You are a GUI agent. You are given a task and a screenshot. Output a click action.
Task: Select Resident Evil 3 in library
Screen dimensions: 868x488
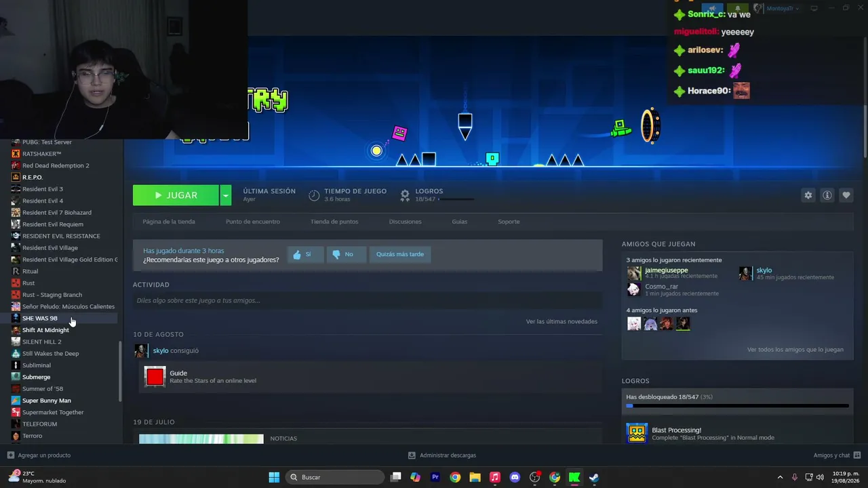tap(42, 189)
